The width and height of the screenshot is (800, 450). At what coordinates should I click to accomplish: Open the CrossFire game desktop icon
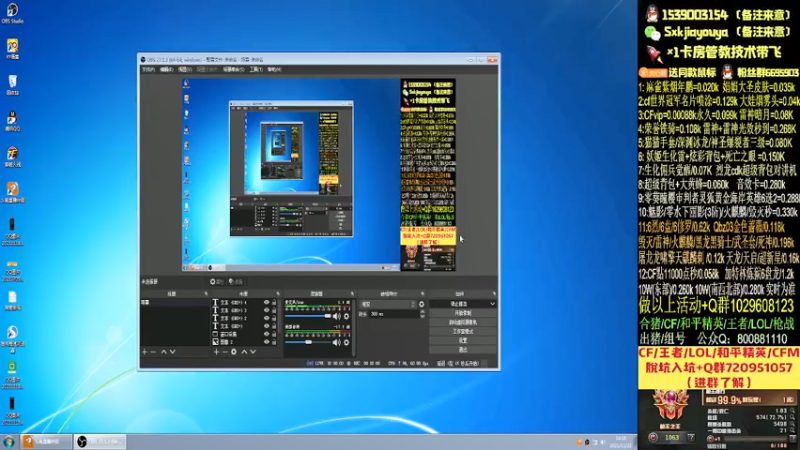click(x=12, y=157)
